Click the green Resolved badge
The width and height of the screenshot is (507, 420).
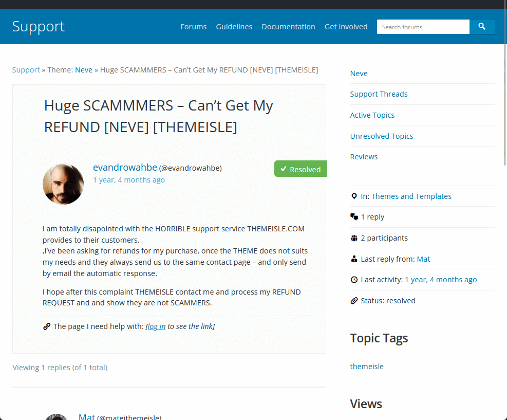point(301,169)
